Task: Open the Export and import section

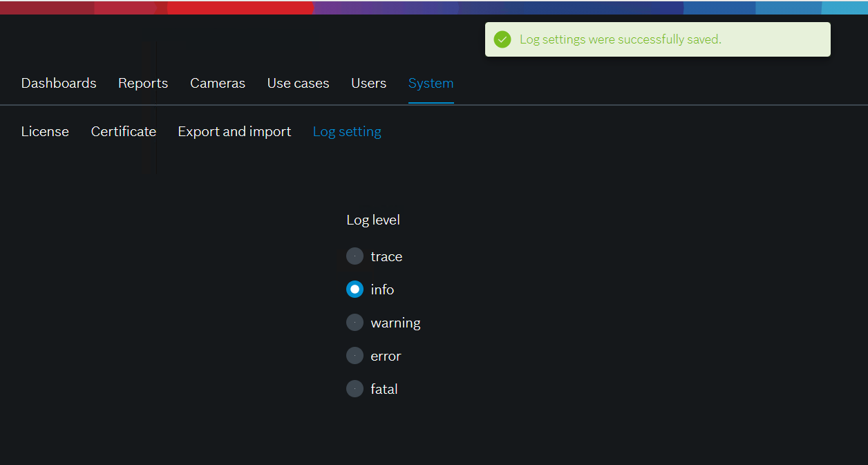Action: pos(234,131)
